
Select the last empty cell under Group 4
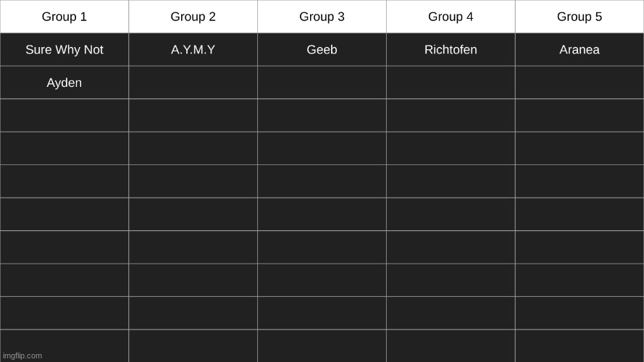(x=451, y=346)
